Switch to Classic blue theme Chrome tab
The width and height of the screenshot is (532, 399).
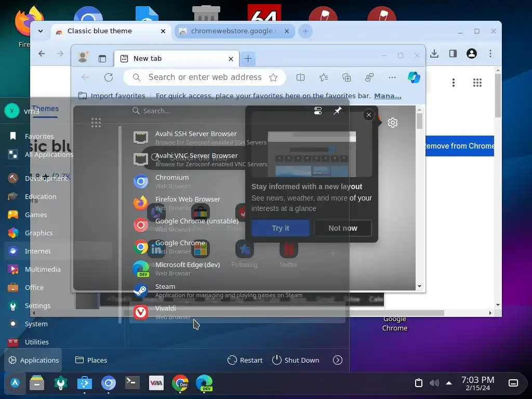tap(111, 31)
